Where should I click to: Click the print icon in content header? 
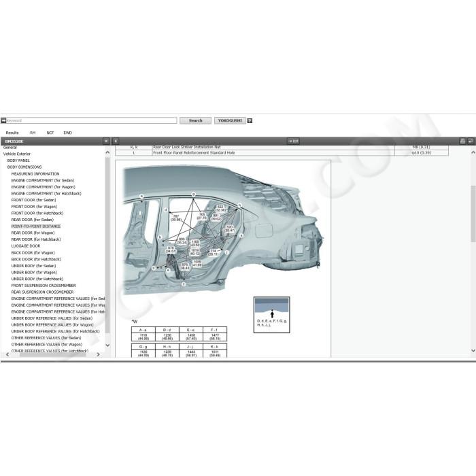(x=462, y=141)
